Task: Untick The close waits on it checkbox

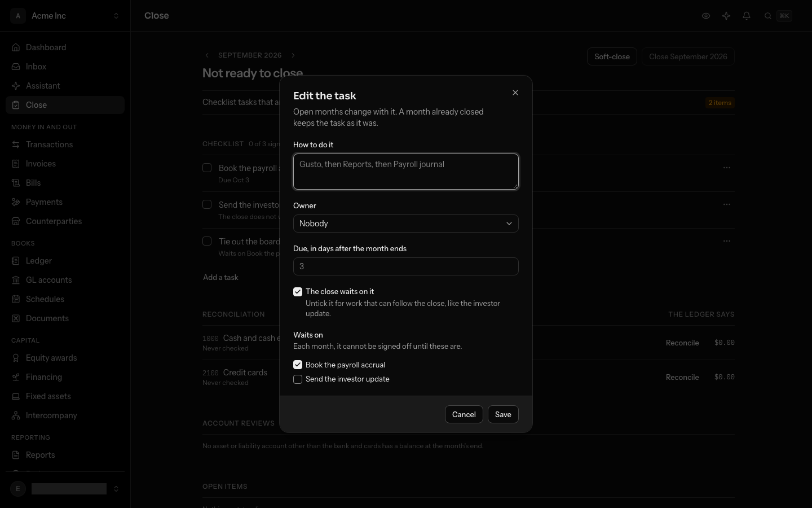Action: pyautogui.click(x=298, y=292)
